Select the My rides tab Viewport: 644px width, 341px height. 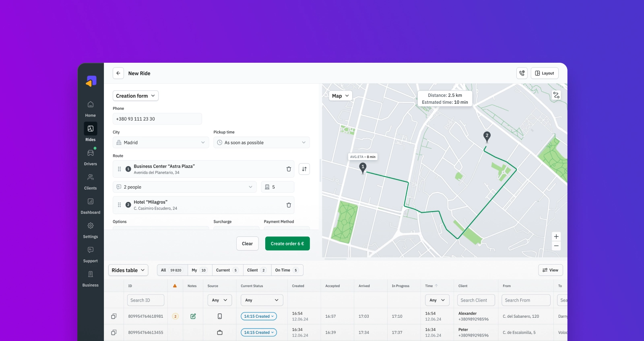point(200,270)
